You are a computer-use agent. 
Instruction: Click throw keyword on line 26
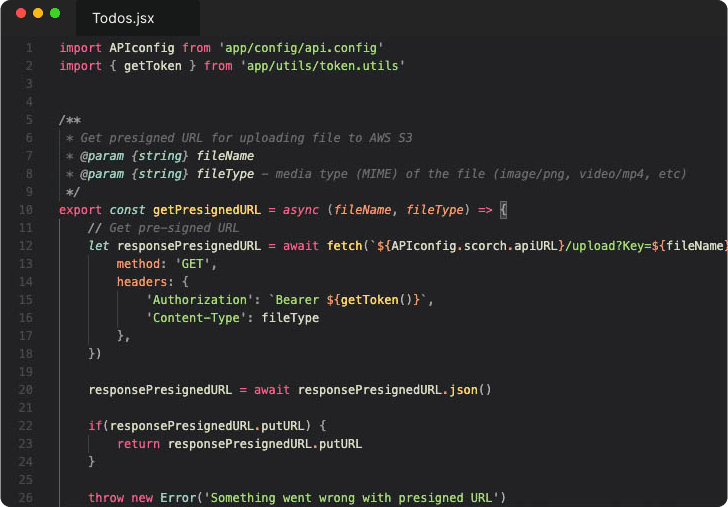pyautogui.click(x=106, y=498)
